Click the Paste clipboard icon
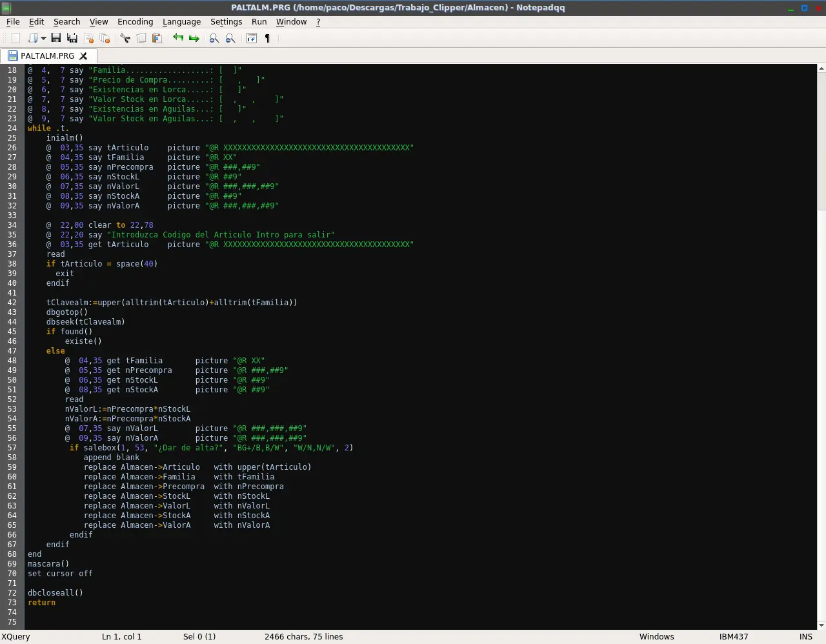 pos(157,38)
